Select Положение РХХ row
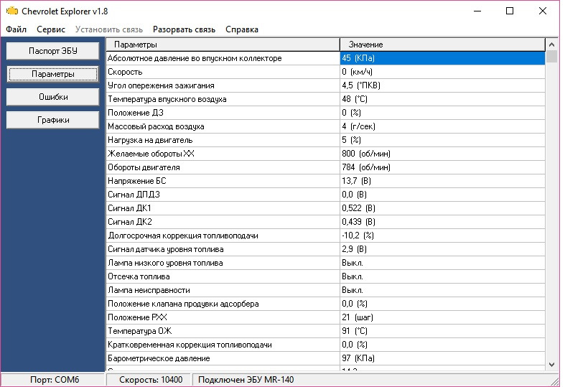This screenshot has width=588, height=387. pos(325,317)
